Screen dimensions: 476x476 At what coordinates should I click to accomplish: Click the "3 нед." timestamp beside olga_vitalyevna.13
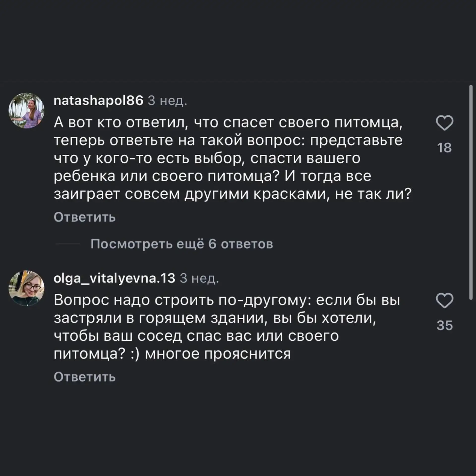[199, 278]
